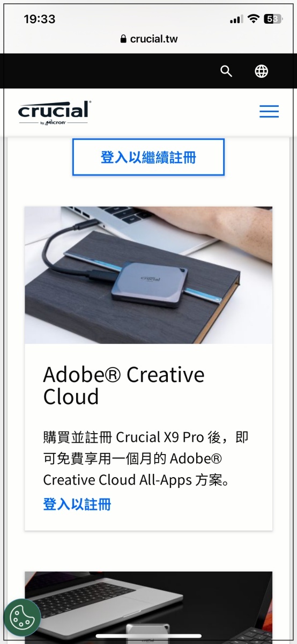Image resolution: width=297 pixels, height=644 pixels.
Task: Tap the crucial.tw address bar
Action: pyautogui.click(x=148, y=39)
